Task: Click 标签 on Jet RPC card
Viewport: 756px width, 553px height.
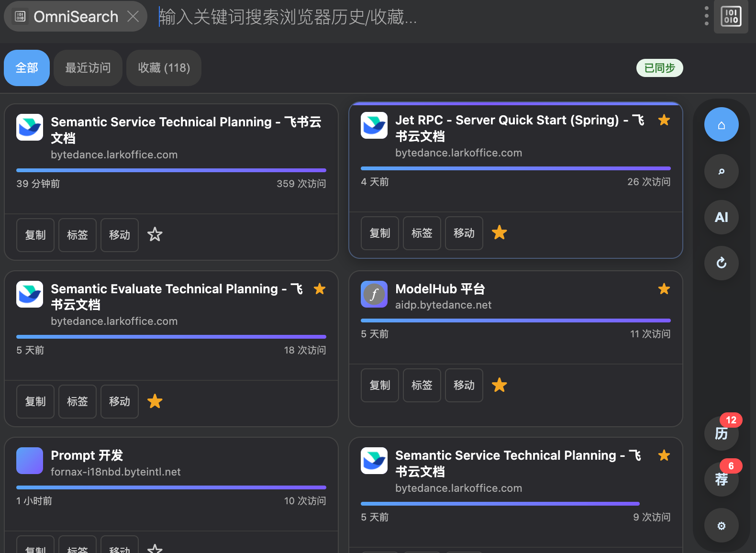Action: click(422, 233)
